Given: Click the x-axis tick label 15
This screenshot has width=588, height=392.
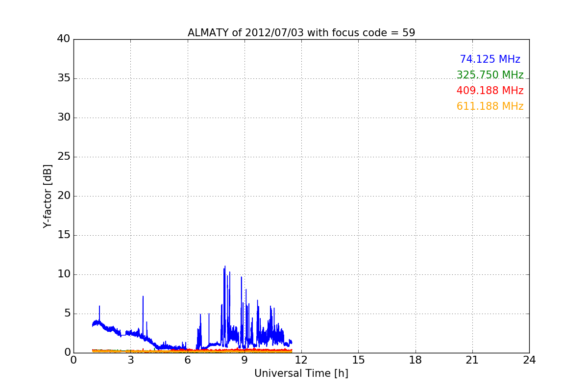Looking at the screenshot, I should (358, 360).
